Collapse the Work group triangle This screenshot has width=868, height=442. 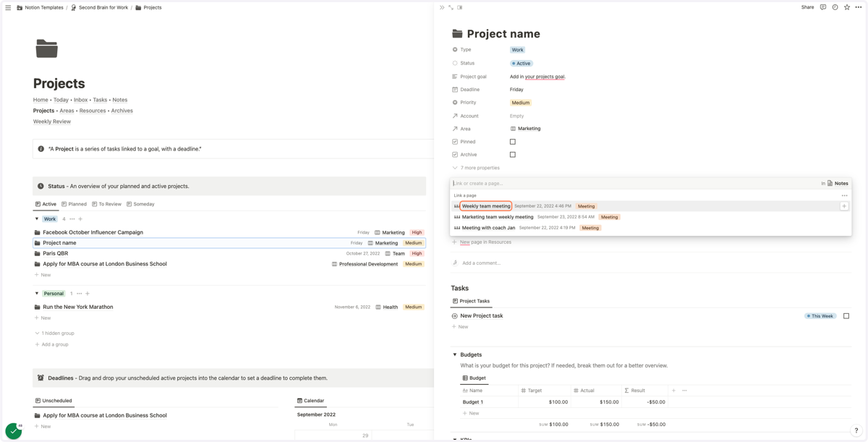(37, 219)
